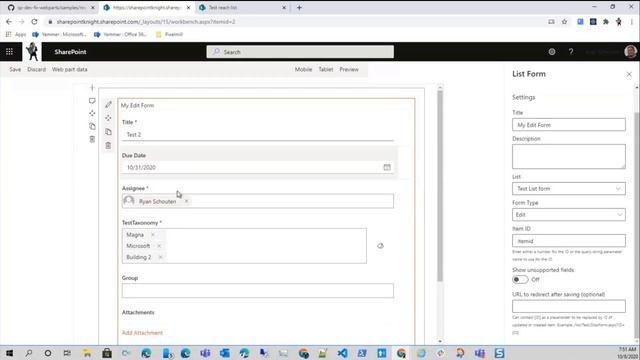This screenshot has height=360, width=640.
Task: Switch to Mobile view
Action: point(303,69)
